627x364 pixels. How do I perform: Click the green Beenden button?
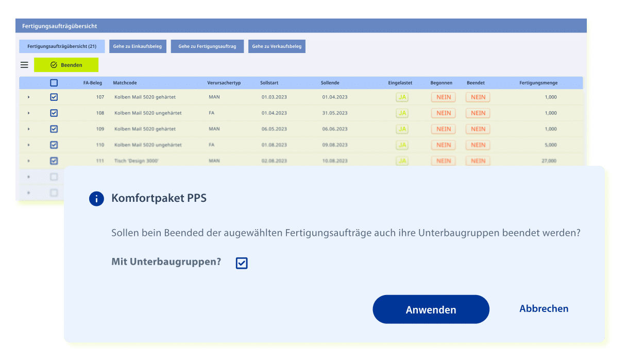[66, 65]
